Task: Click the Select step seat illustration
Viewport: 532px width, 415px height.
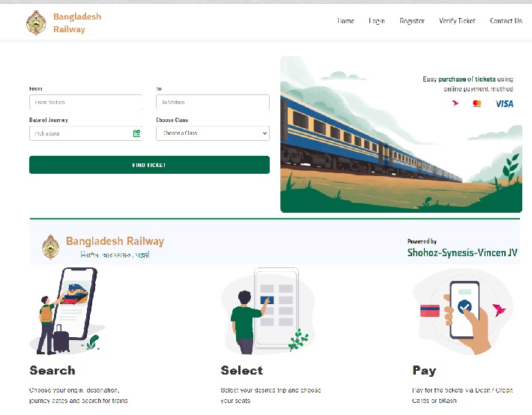Action: [x=267, y=311]
